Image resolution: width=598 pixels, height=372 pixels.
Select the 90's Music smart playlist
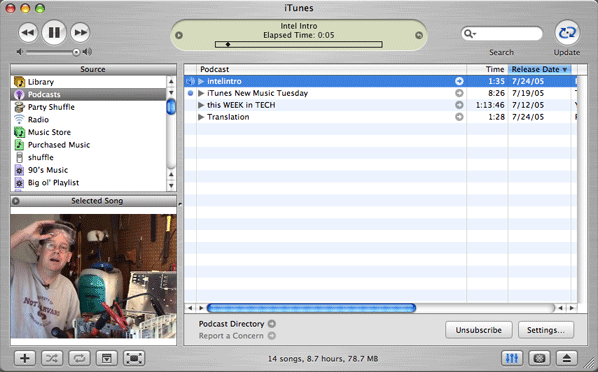[88, 170]
